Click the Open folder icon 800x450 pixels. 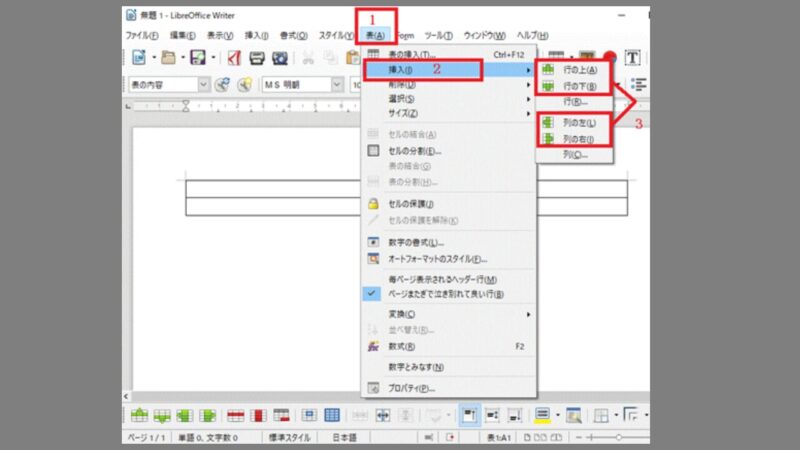(x=168, y=58)
